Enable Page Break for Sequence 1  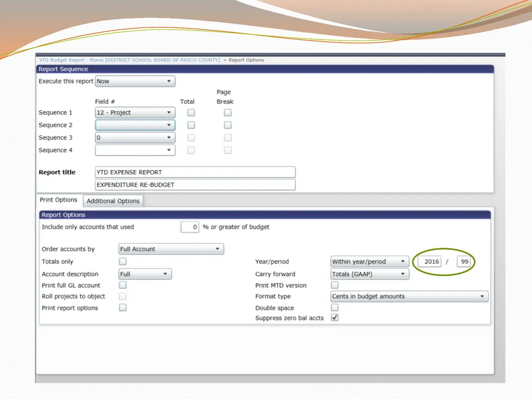(228, 113)
